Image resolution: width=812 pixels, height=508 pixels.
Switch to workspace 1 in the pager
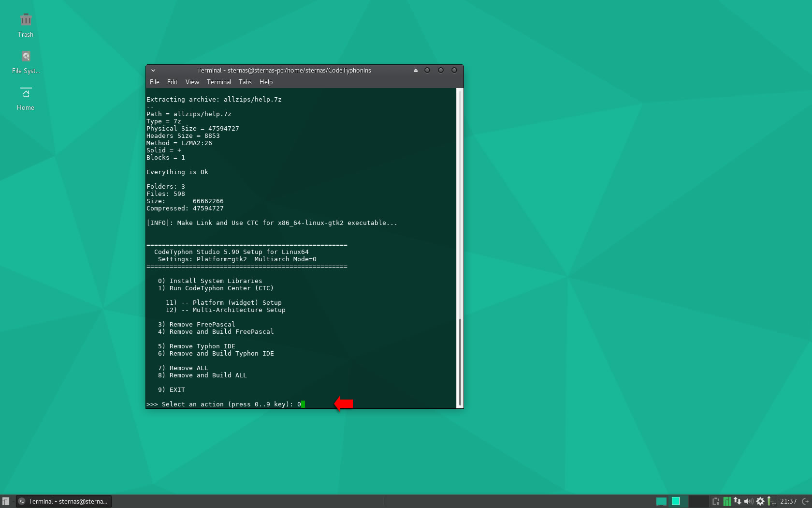click(x=661, y=501)
